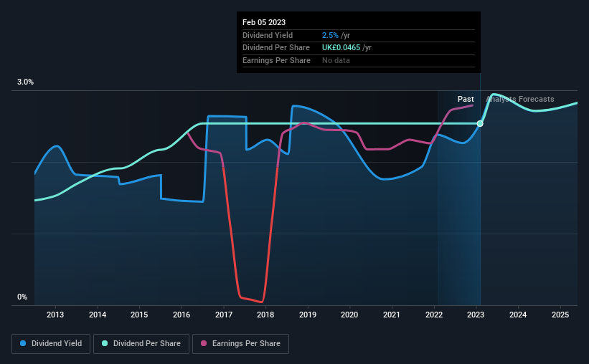
Task: Click the Dividend Yield row label in tooltip
Action: [268, 35]
